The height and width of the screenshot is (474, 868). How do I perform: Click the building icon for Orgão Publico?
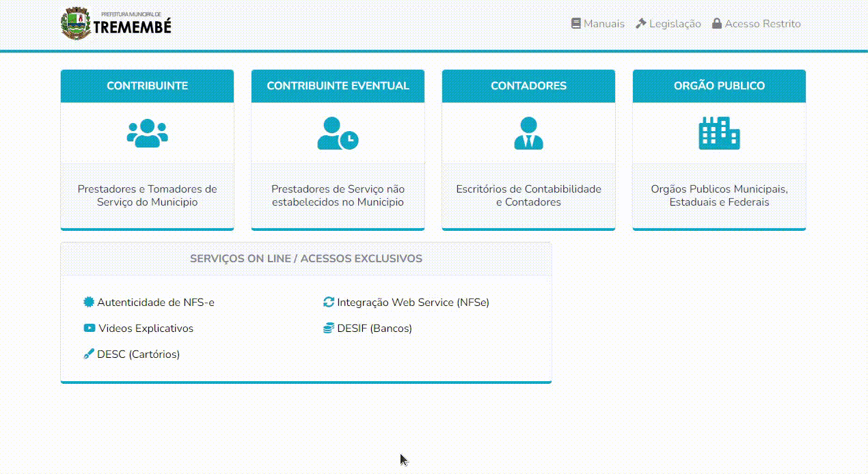[719, 133]
